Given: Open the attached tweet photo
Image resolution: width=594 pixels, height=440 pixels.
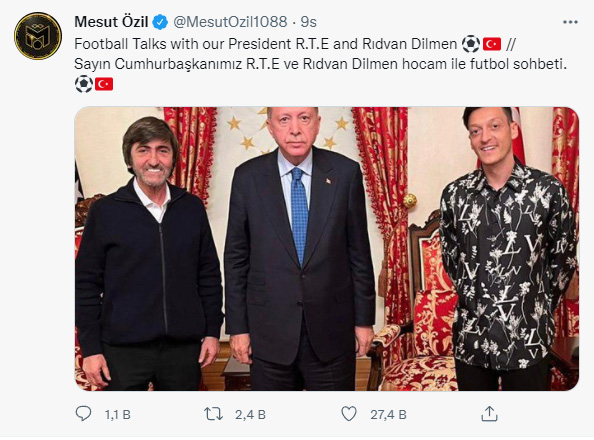Looking at the screenshot, I should pyautogui.click(x=327, y=249).
